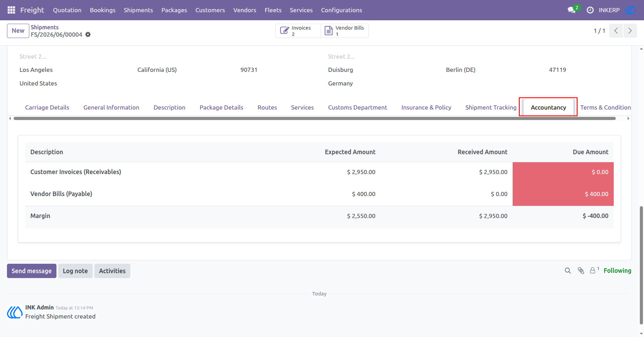Screen dimensions: 644x337
Task: Open the shipment gear actions menu
Action: pos(88,35)
